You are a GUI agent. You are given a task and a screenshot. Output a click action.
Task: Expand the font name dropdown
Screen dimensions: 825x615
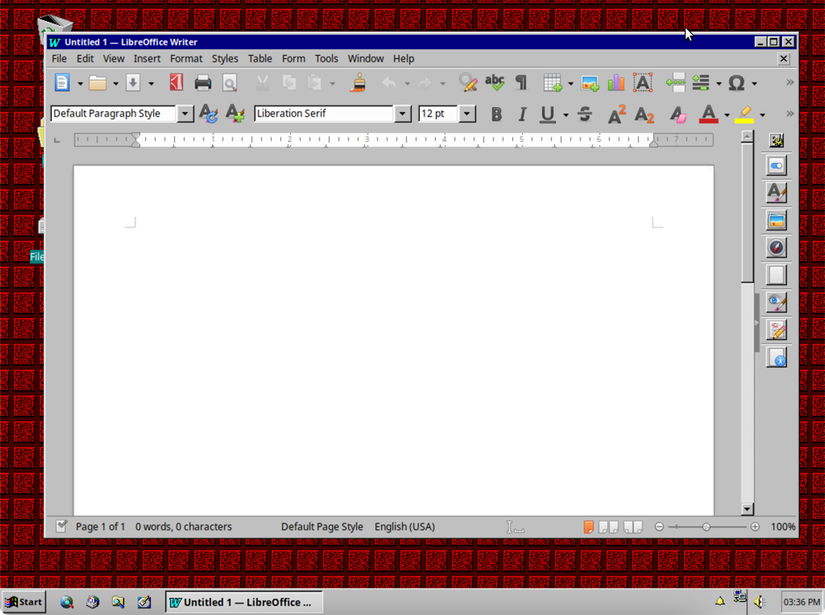402,113
